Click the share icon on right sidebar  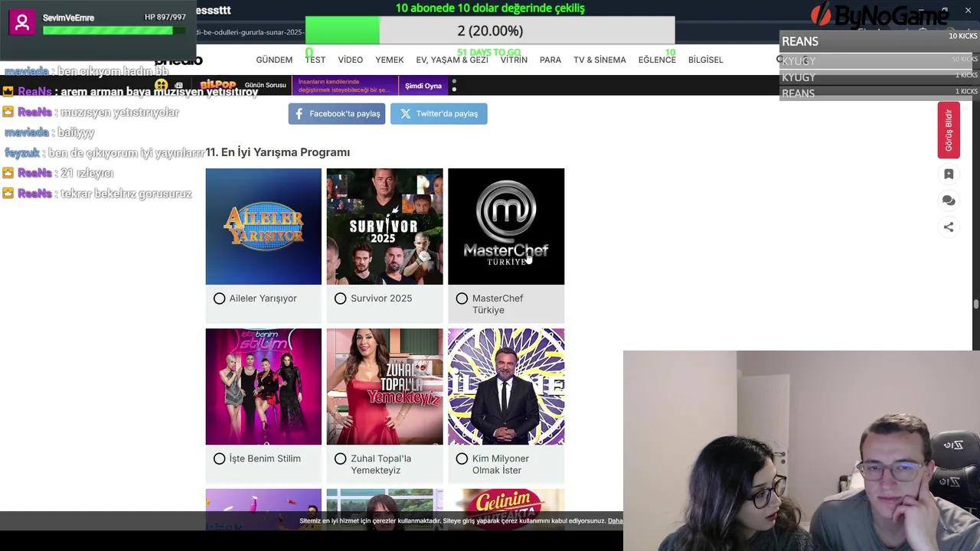click(x=949, y=227)
